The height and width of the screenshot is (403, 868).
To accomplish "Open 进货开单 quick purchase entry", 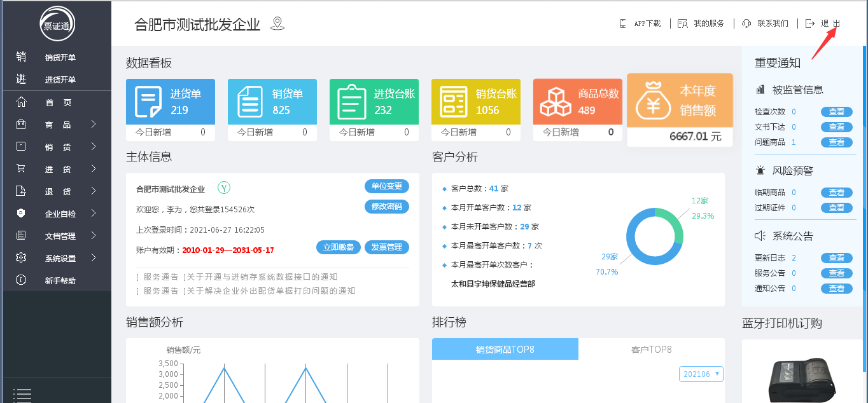I will click(60, 80).
